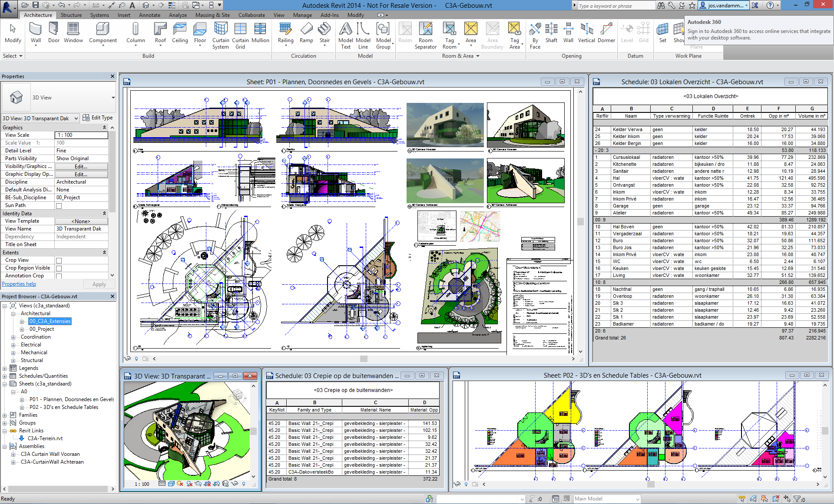
Task: Open the 3D View type selector dropdown
Action: click(113, 98)
